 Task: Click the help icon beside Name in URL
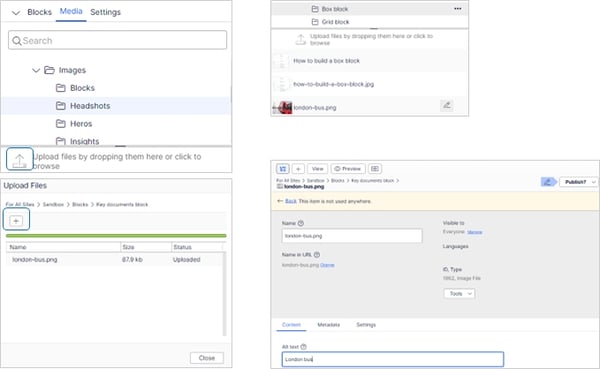[x=317, y=255]
